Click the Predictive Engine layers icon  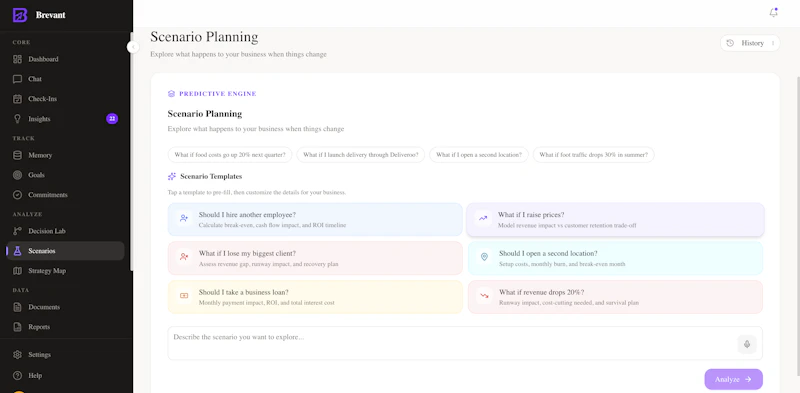pyautogui.click(x=171, y=94)
